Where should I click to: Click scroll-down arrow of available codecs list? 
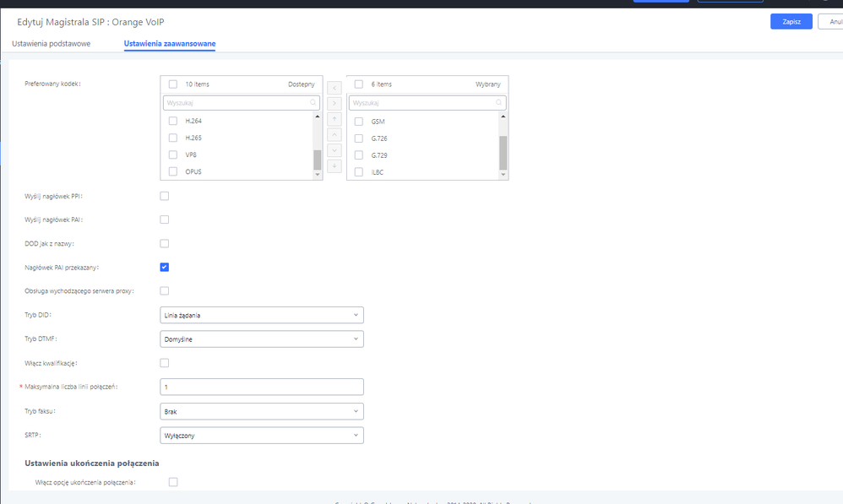click(x=318, y=174)
